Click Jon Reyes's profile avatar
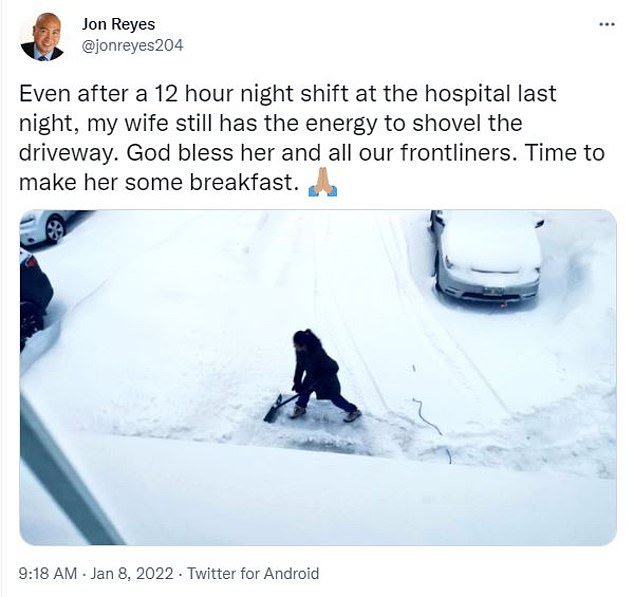 [42, 37]
